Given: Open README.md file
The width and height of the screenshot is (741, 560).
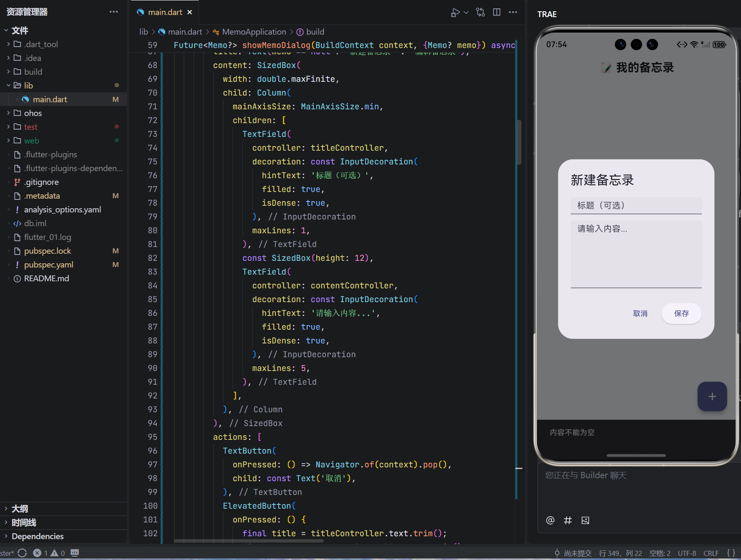Looking at the screenshot, I should 46,278.
